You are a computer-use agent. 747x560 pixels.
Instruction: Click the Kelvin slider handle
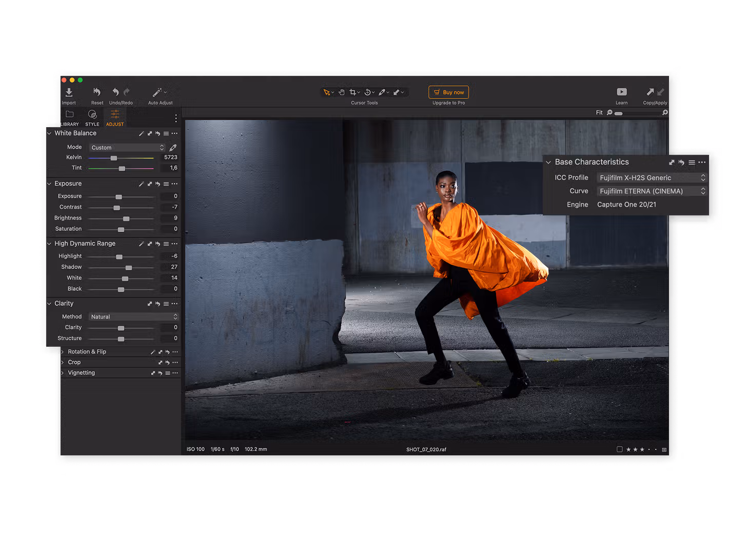tap(114, 158)
